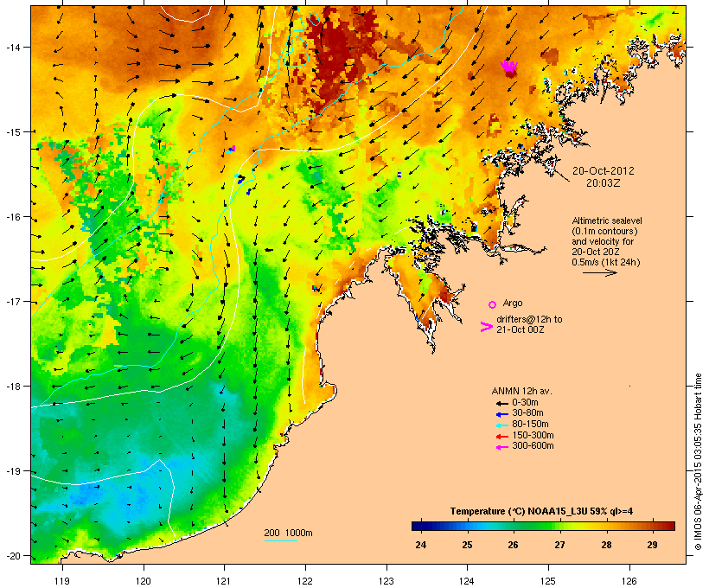Click the longitude axis label 125
The width and height of the screenshot is (709, 588).
pos(548,581)
